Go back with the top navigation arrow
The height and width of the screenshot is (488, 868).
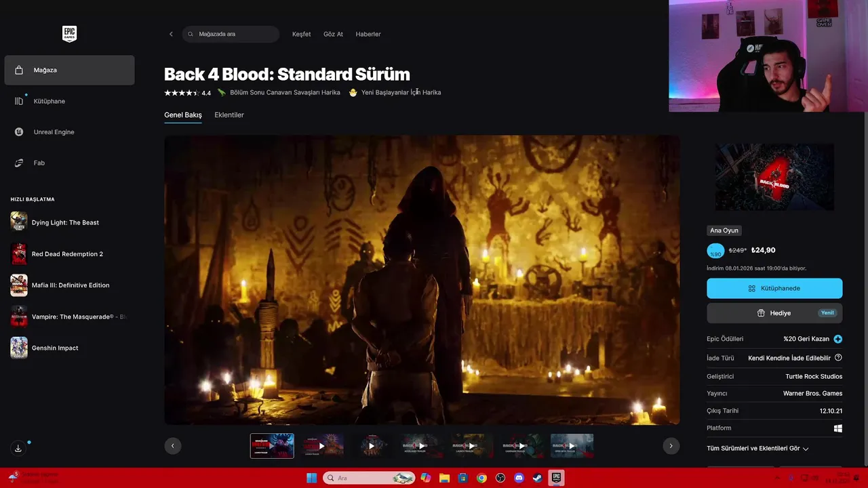click(171, 34)
